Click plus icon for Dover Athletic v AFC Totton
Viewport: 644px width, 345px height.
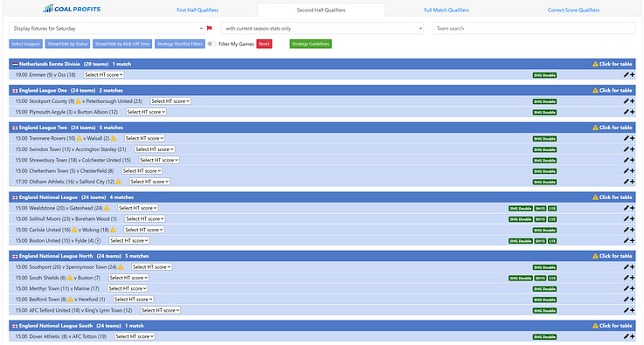pos(632,336)
